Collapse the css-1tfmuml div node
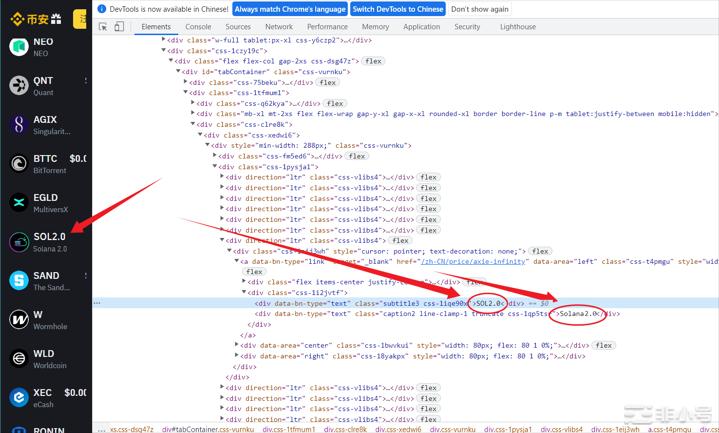Screen dimensions: 719x433 click(185, 93)
